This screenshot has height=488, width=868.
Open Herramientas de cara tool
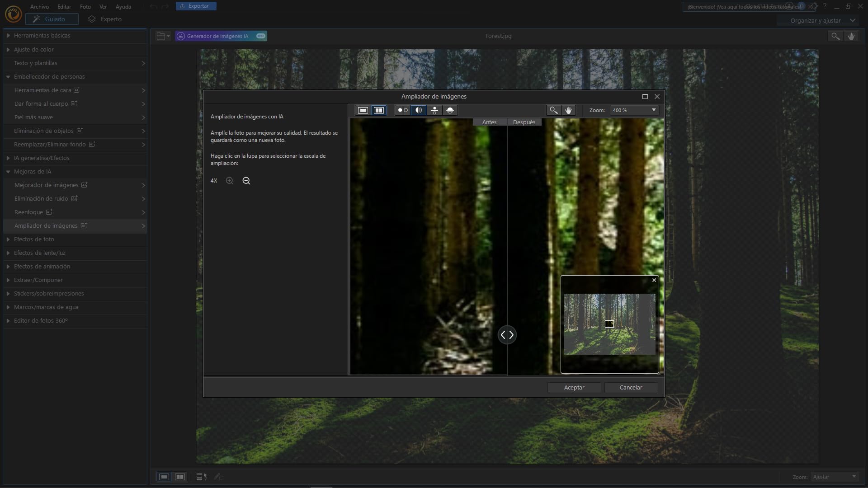75,90
